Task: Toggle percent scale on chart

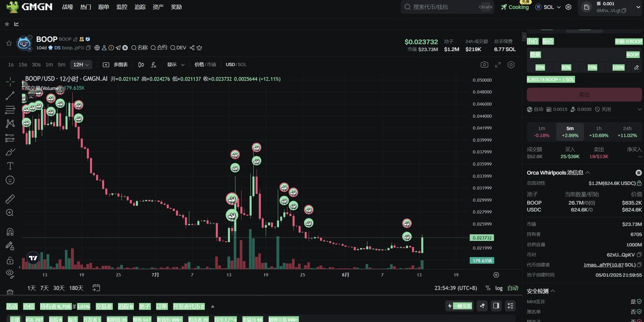Action: 488,288
